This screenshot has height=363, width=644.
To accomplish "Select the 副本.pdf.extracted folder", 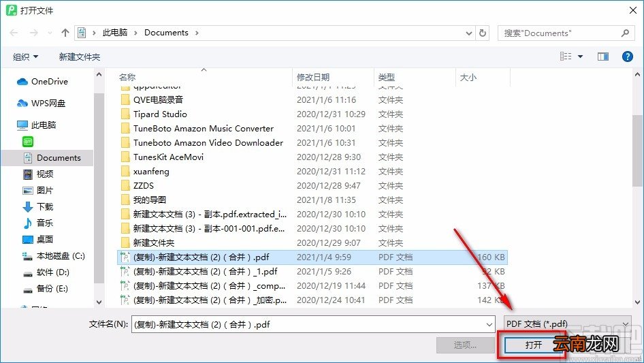I will 312,214.
